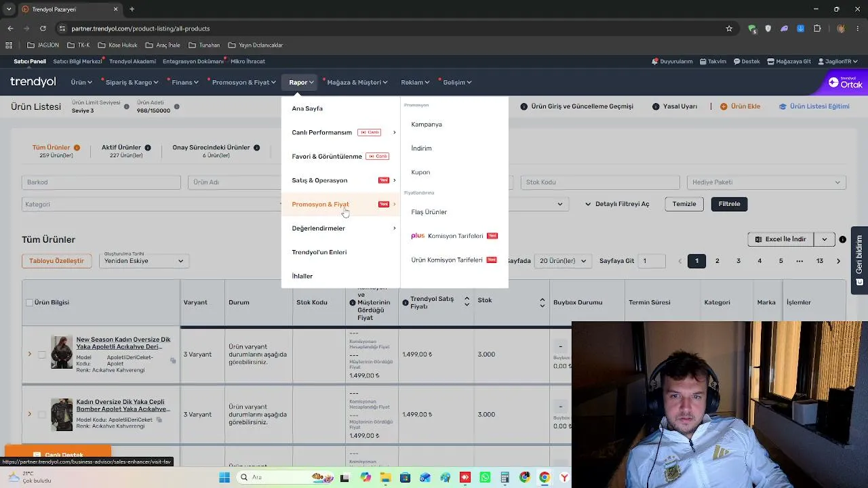The height and width of the screenshot is (488, 868).
Task: Bookmark this page with the star icon
Action: [729, 28]
